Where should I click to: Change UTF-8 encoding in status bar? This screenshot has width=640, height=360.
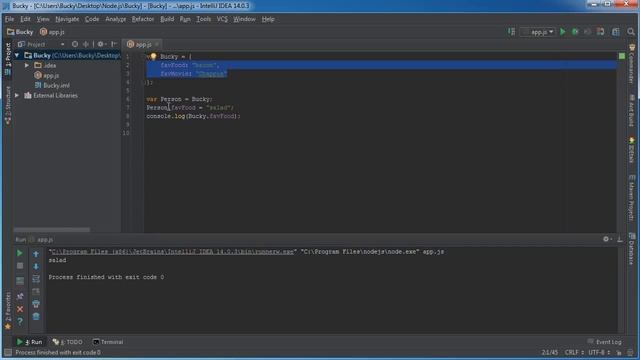(599, 352)
